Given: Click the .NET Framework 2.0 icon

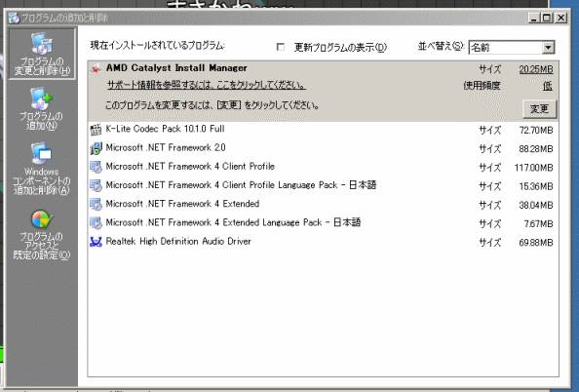Looking at the screenshot, I should coord(96,148).
